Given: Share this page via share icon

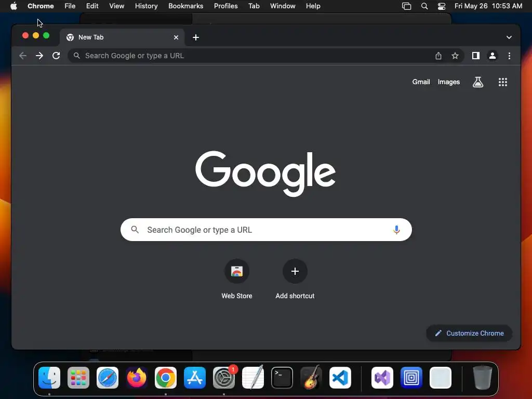Looking at the screenshot, I should pos(438,56).
